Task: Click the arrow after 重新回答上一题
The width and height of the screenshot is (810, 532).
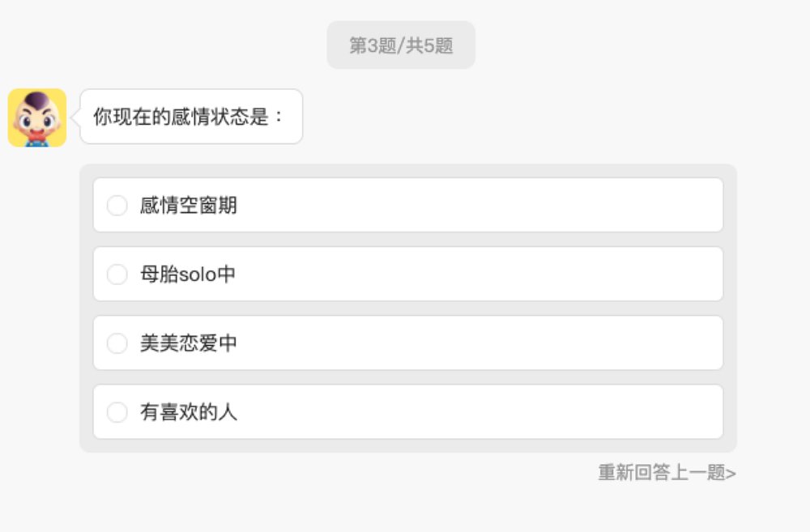Action: [731, 474]
